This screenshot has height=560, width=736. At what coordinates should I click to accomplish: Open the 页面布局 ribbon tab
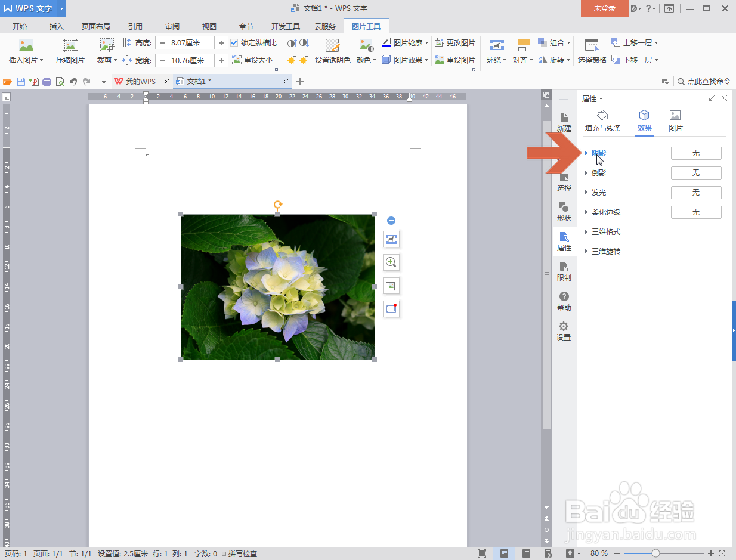(x=96, y=27)
